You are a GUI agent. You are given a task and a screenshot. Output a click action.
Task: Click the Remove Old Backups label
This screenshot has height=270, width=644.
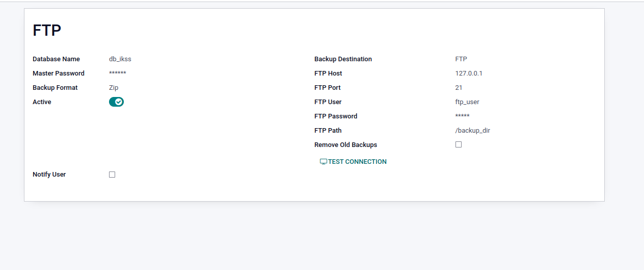(345, 145)
